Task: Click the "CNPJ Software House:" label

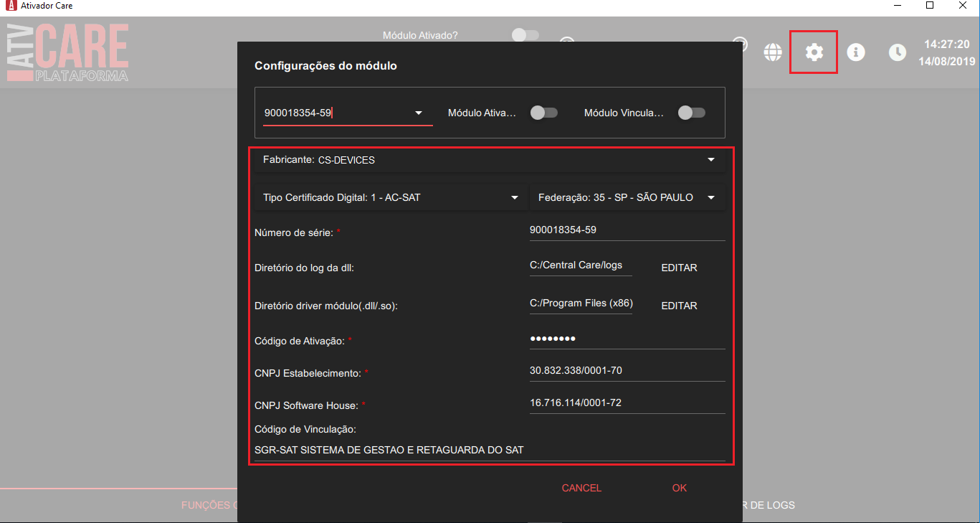Action: coord(306,405)
